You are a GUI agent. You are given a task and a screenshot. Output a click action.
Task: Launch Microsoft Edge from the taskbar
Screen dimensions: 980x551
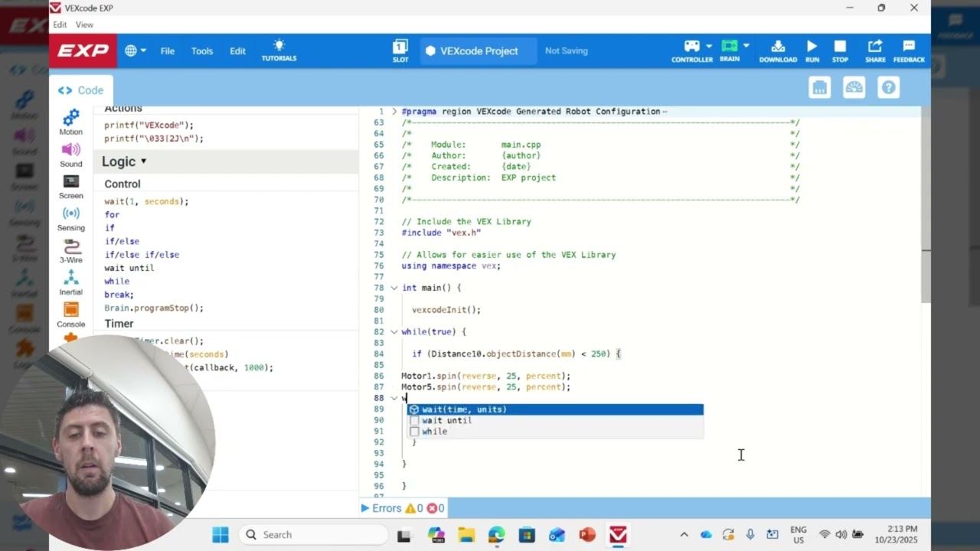[496, 534]
